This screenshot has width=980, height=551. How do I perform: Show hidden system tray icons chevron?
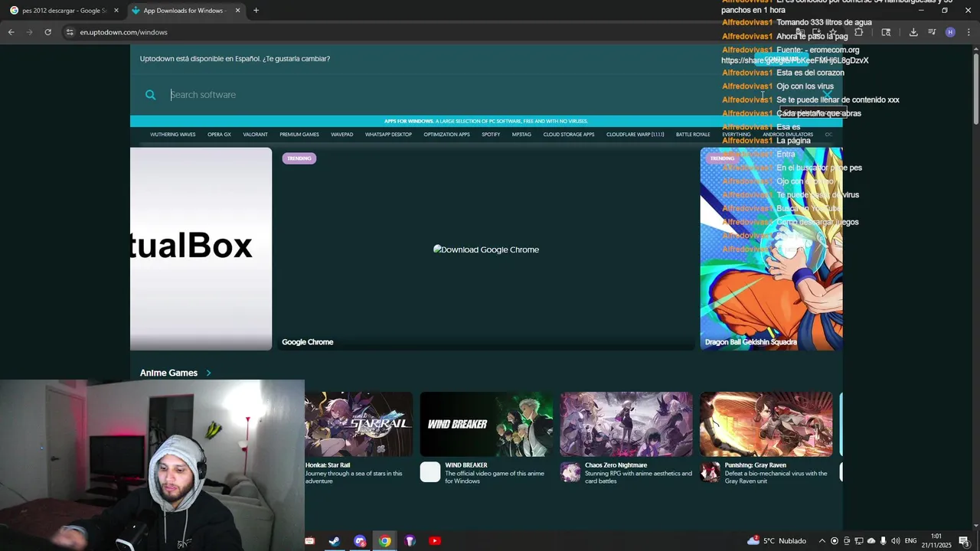point(822,541)
